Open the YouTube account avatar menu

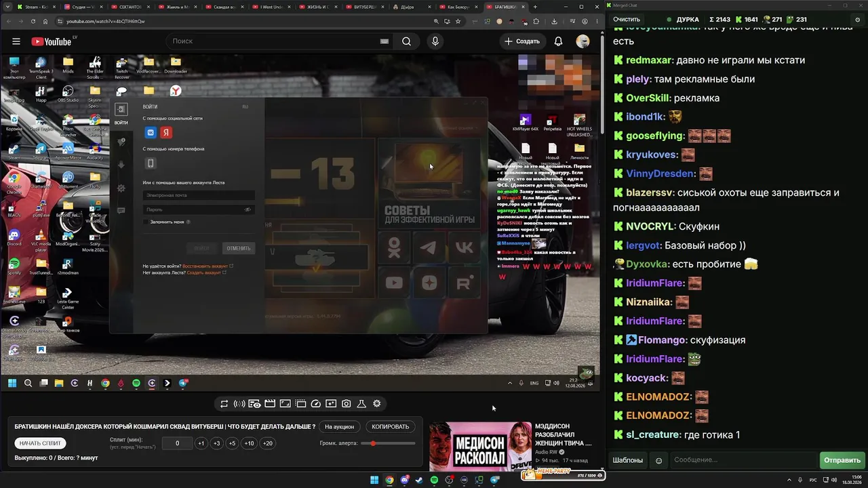click(x=583, y=41)
